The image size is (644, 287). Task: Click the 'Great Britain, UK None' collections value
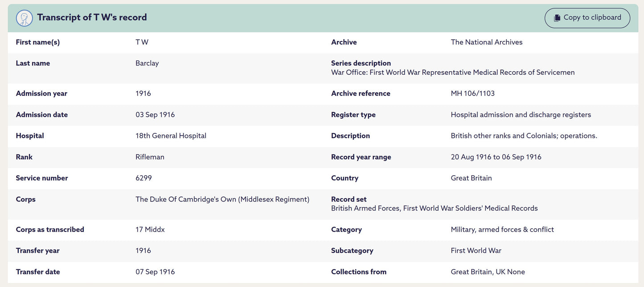(x=488, y=272)
